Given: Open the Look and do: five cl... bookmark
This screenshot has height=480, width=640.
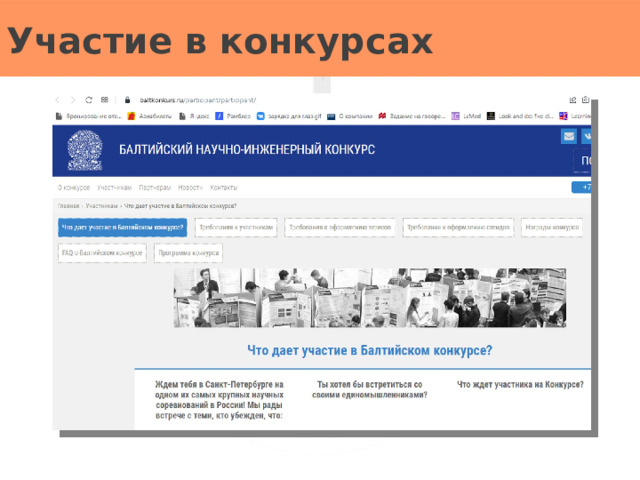Looking at the screenshot, I should (520, 116).
